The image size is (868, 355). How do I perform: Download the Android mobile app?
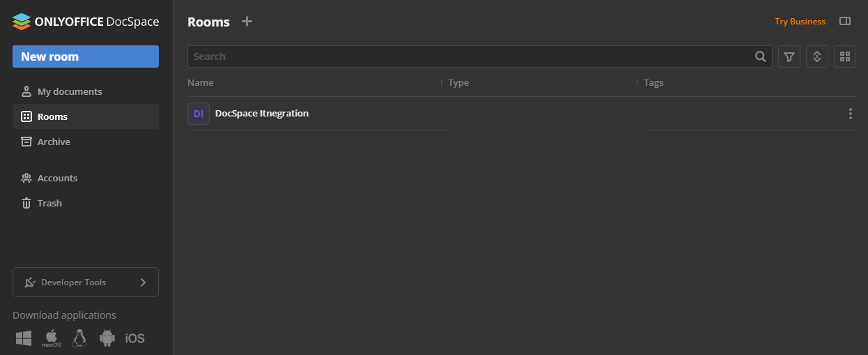coord(107,338)
